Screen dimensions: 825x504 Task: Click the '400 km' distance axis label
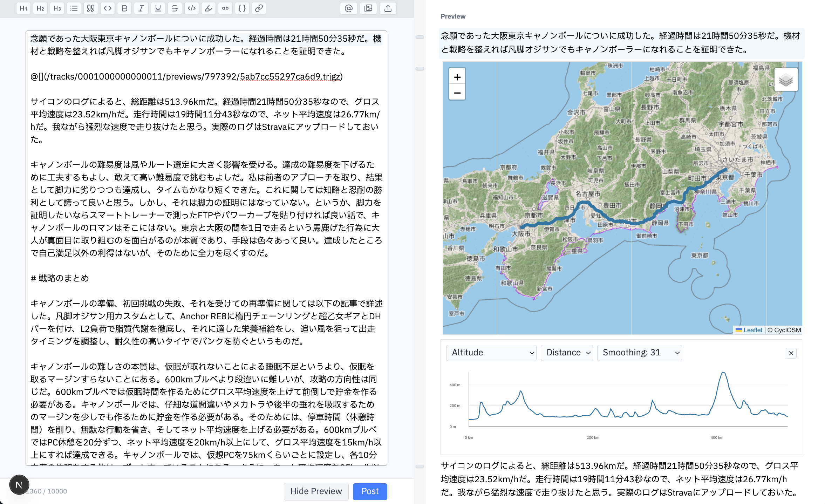[x=717, y=437]
